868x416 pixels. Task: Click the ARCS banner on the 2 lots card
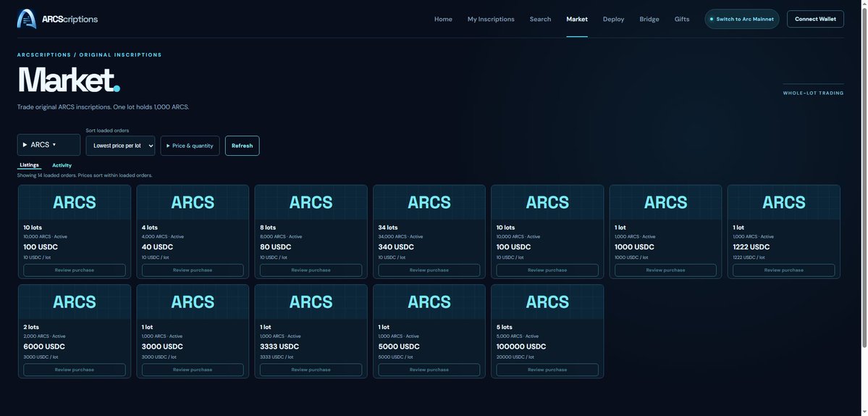(x=74, y=302)
